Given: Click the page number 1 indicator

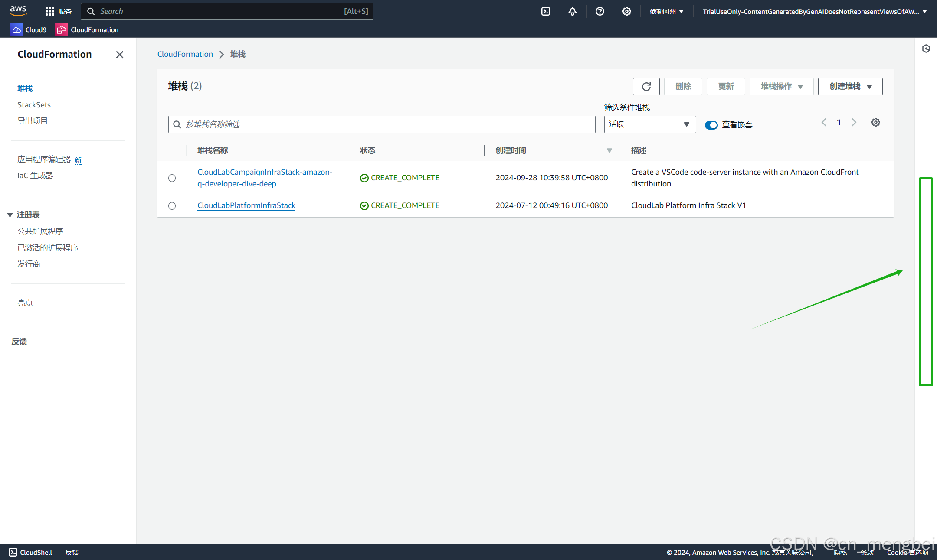Looking at the screenshot, I should 839,122.
